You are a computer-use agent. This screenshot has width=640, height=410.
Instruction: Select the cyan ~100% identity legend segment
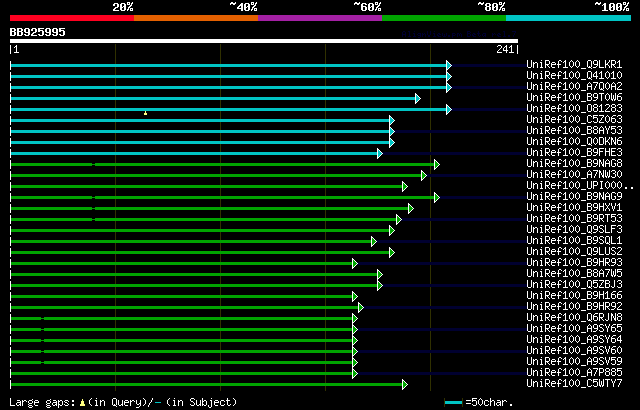click(569, 18)
